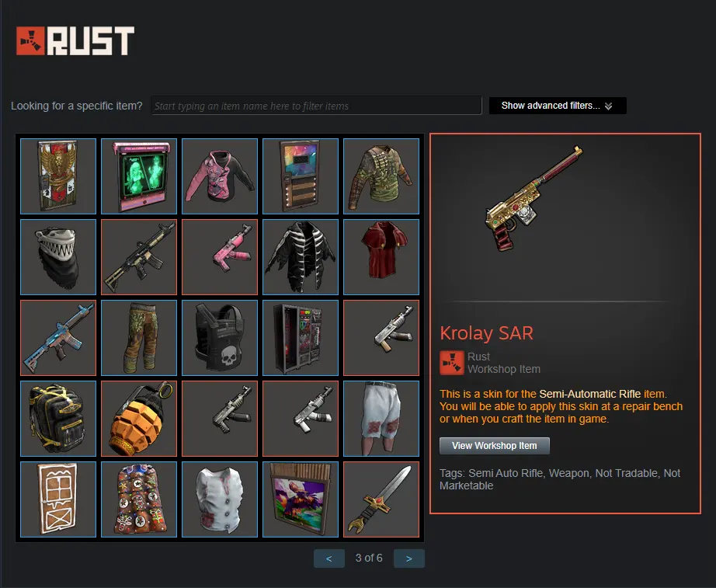This screenshot has height=588, width=716.
Task: Select the orange pumpkin grenade item
Action: click(139, 419)
